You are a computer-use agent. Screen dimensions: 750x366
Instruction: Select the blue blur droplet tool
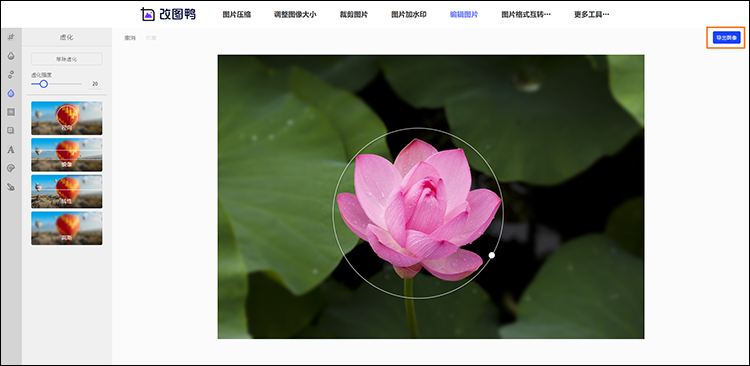(11, 93)
